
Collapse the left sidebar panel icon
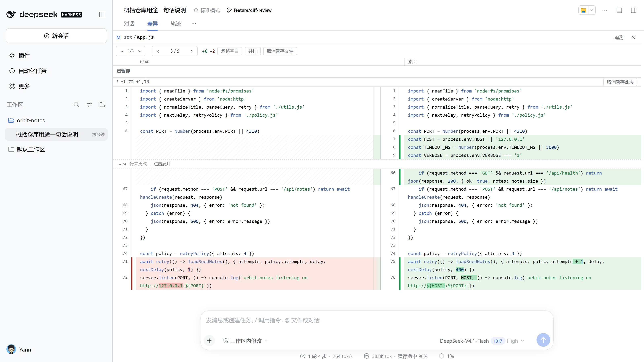click(x=102, y=14)
